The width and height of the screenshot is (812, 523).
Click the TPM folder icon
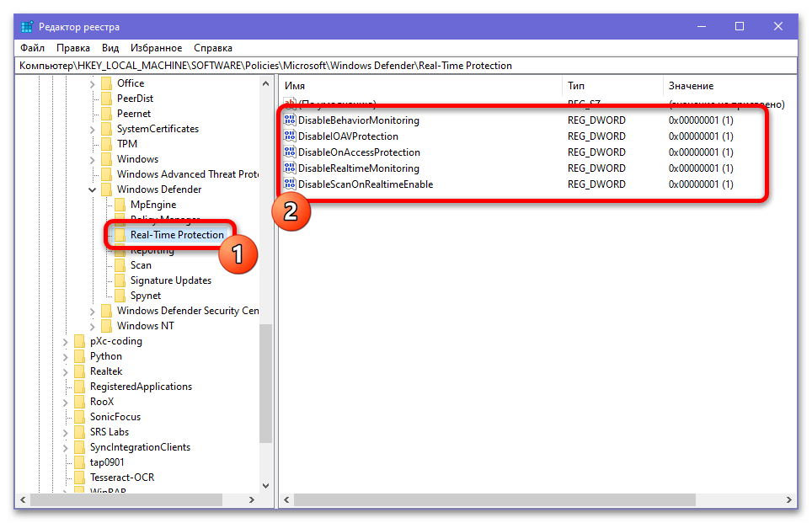[107, 144]
